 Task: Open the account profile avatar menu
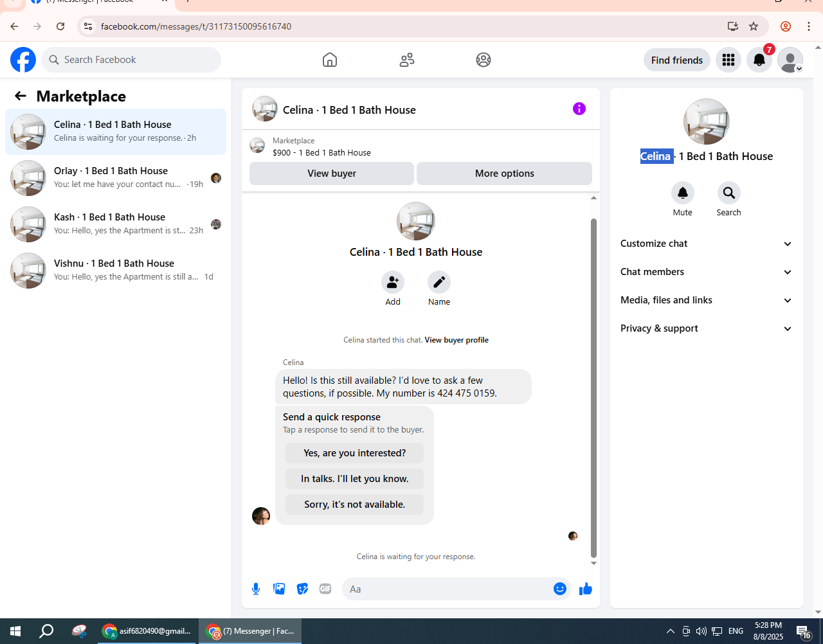tap(790, 60)
